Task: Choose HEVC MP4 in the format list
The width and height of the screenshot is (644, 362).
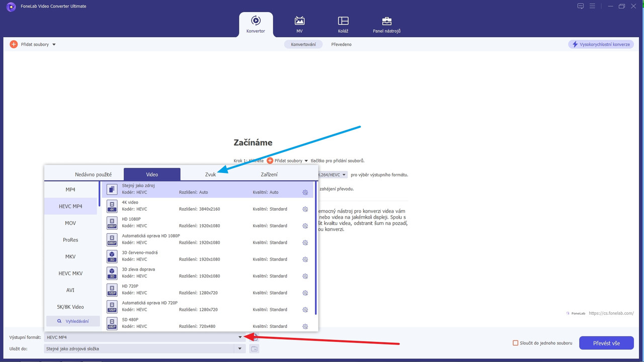Action: click(x=70, y=206)
